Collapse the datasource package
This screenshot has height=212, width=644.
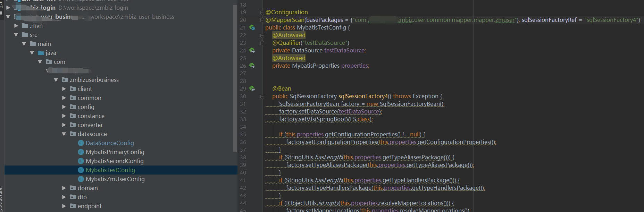point(64,134)
